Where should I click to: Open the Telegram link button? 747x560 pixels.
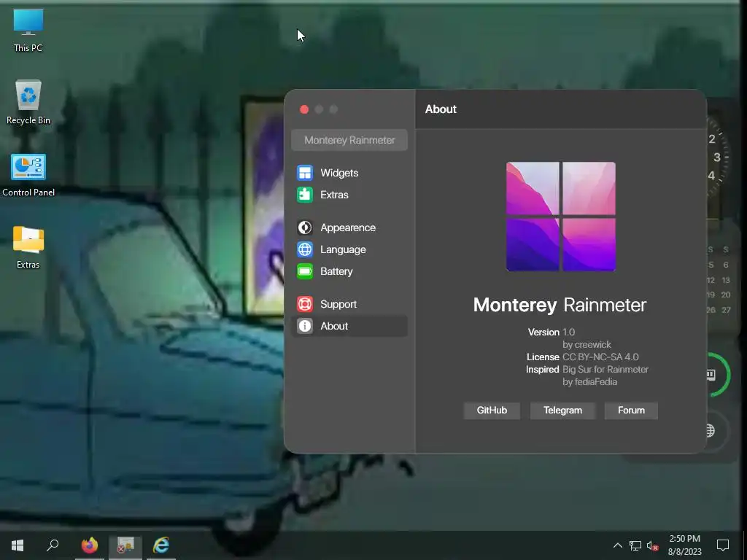(562, 411)
